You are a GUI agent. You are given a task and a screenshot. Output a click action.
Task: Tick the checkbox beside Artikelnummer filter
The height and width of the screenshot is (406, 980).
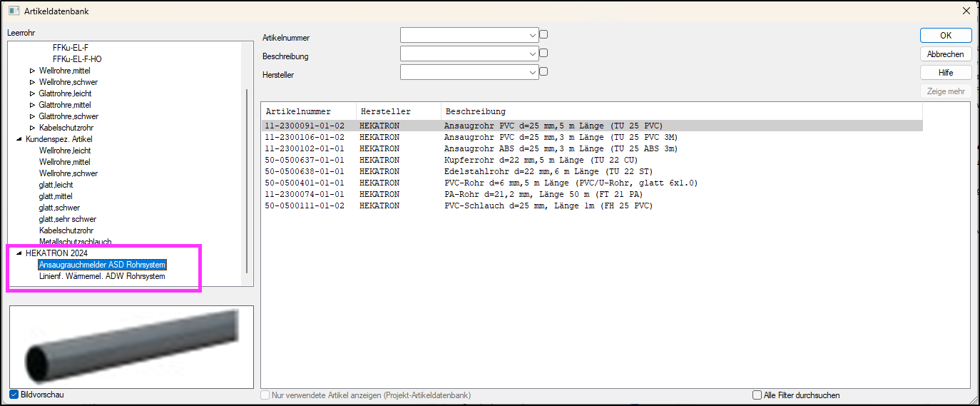(543, 34)
